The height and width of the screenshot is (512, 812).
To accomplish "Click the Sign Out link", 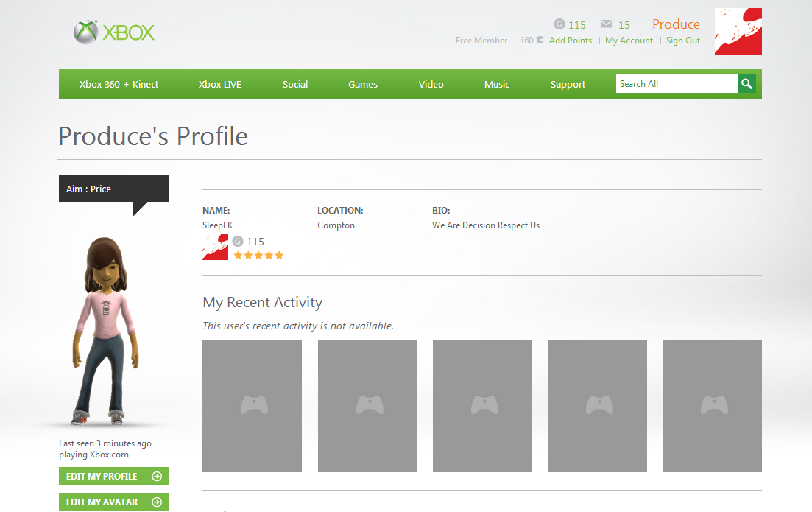I will point(683,41).
